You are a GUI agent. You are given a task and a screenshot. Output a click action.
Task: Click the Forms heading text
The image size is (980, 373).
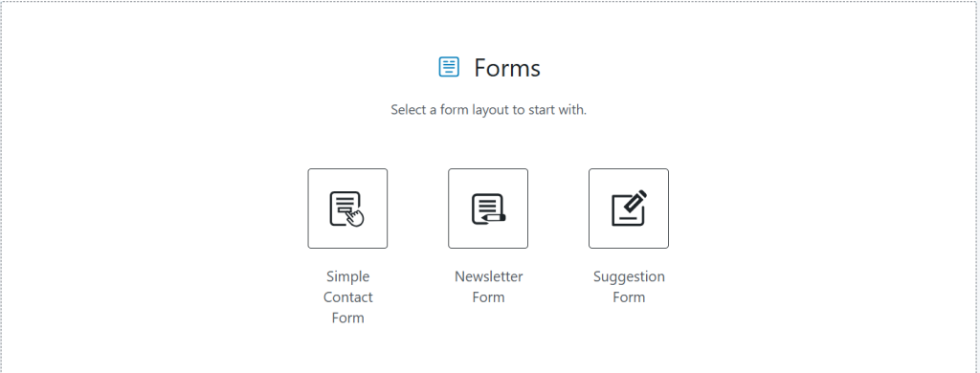pyautogui.click(x=507, y=68)
